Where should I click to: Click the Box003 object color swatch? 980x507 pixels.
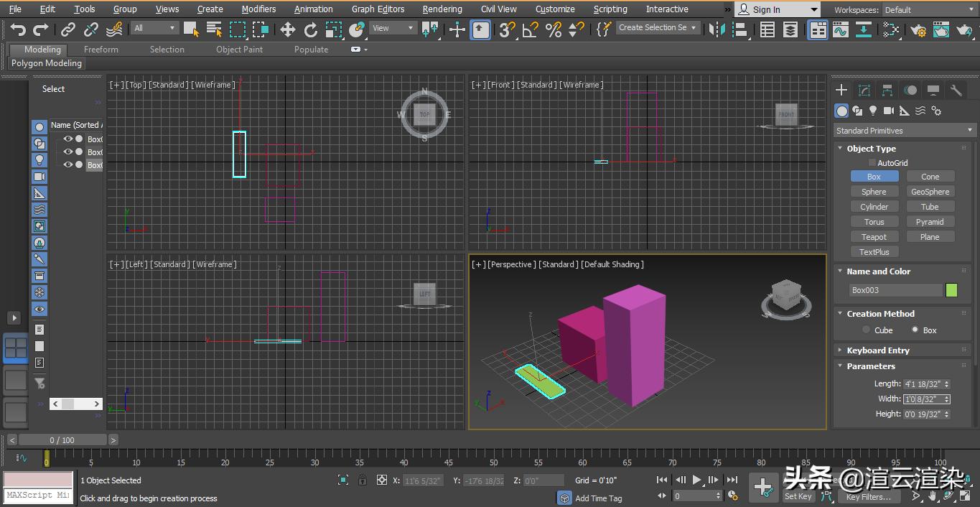tap(953, 289)
